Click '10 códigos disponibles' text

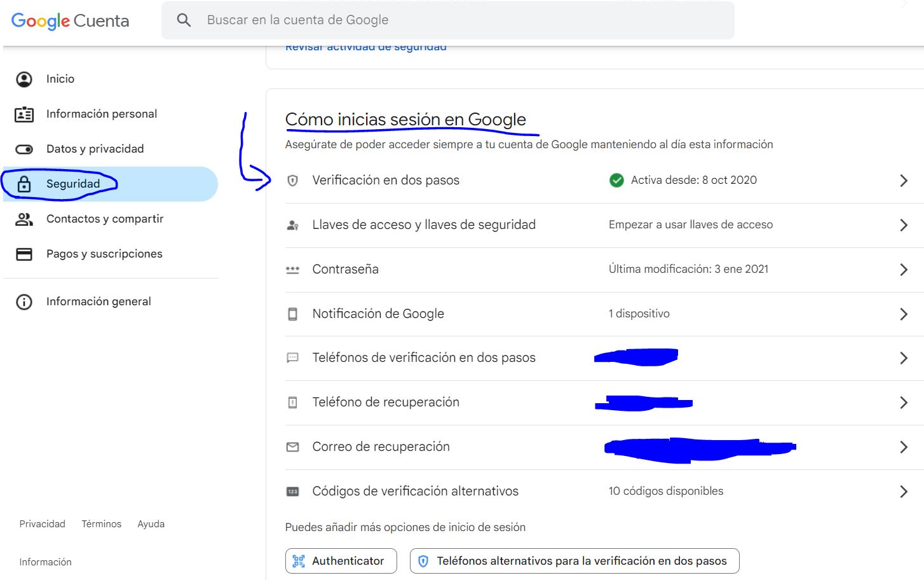tap(666, 492)
